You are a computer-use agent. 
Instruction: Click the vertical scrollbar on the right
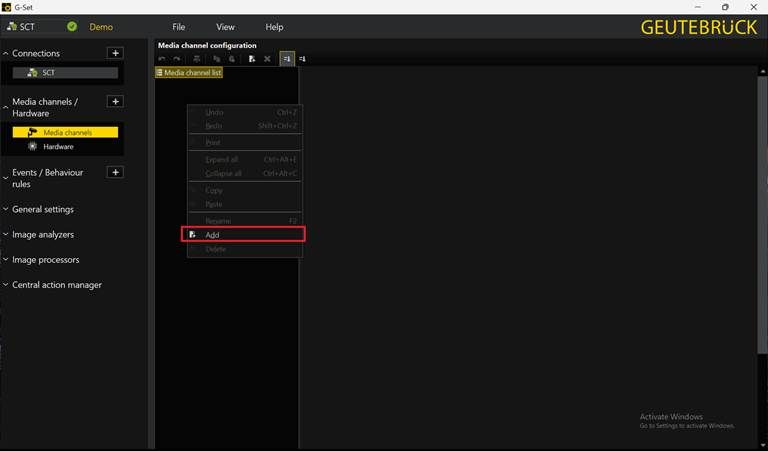click(762, 214)
